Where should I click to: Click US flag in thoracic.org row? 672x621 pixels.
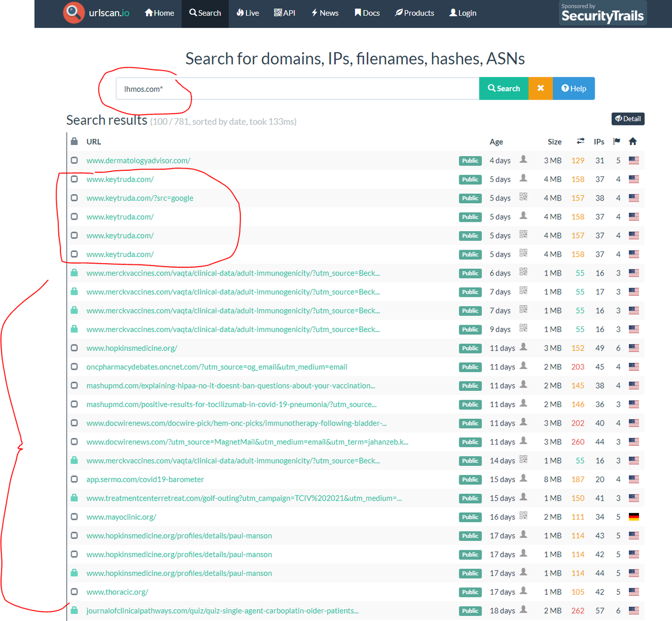point(634,592)
